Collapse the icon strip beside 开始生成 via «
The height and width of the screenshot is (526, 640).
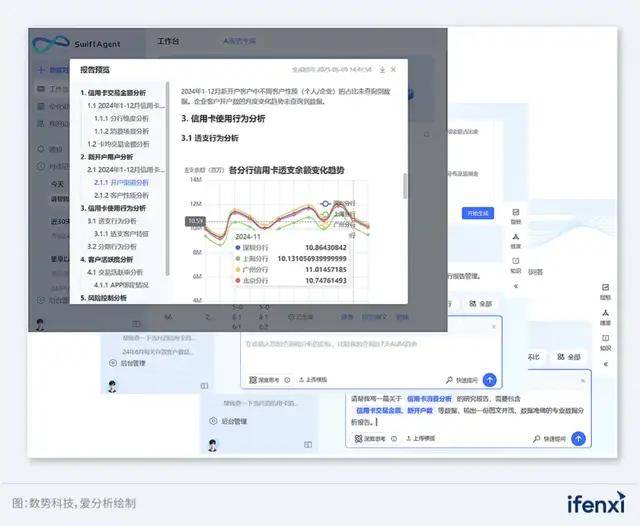pos(516,286)
